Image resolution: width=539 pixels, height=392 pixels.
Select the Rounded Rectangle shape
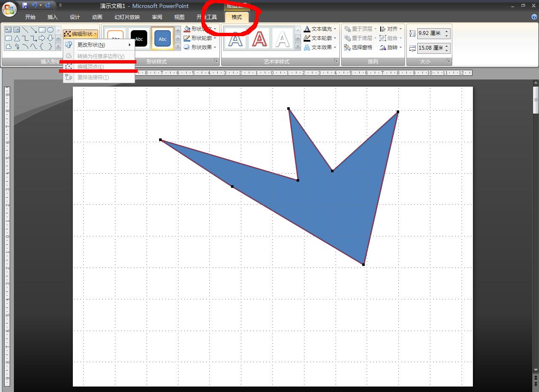coord(8,38)
